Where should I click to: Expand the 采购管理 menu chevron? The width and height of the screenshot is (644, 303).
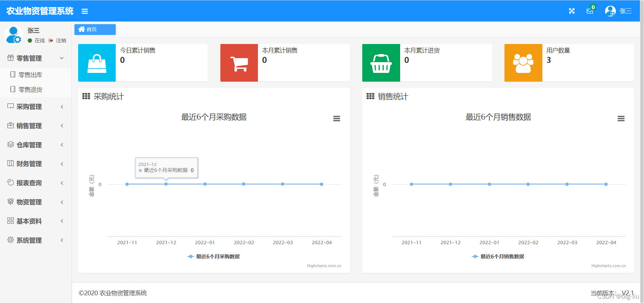click(x=62, y=107)
